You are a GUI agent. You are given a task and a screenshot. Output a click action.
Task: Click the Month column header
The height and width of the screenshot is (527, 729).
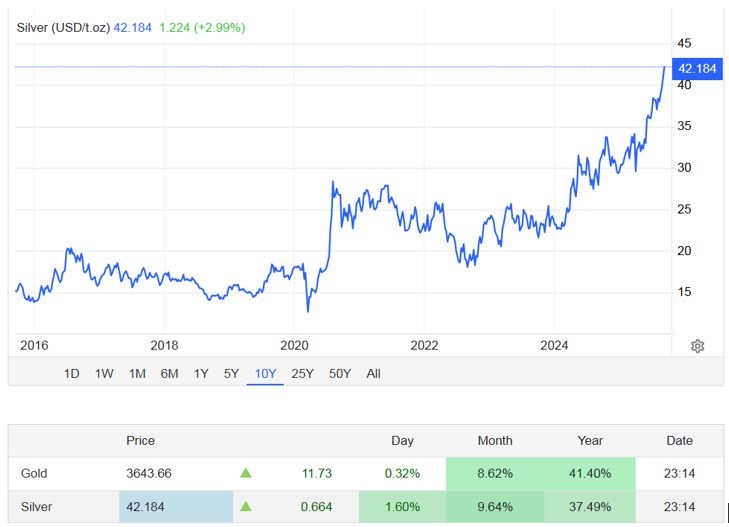[495, 441]
